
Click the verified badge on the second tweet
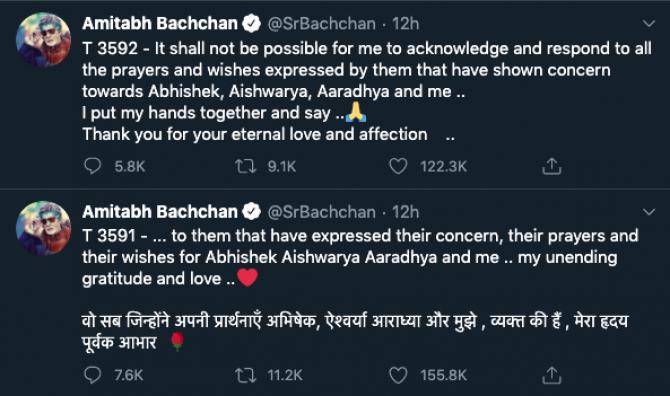[x=252, y=211]
